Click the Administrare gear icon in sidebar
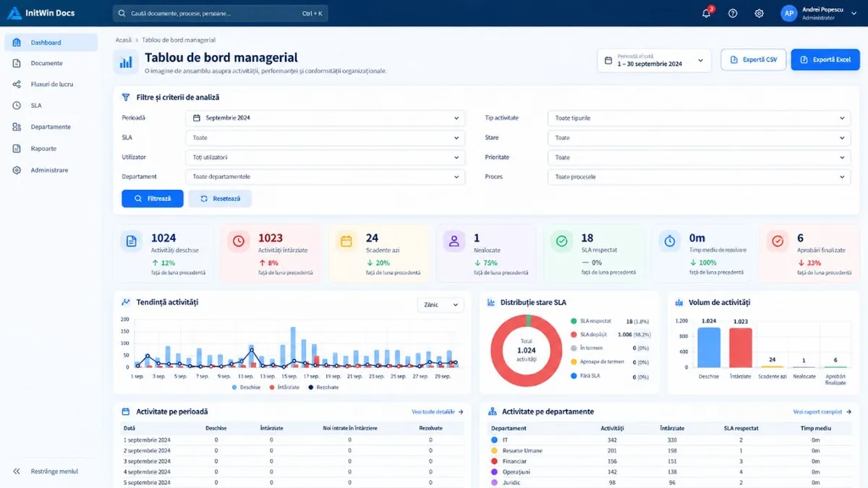Viewport: 868px width, 488px height. coord(17,170)
